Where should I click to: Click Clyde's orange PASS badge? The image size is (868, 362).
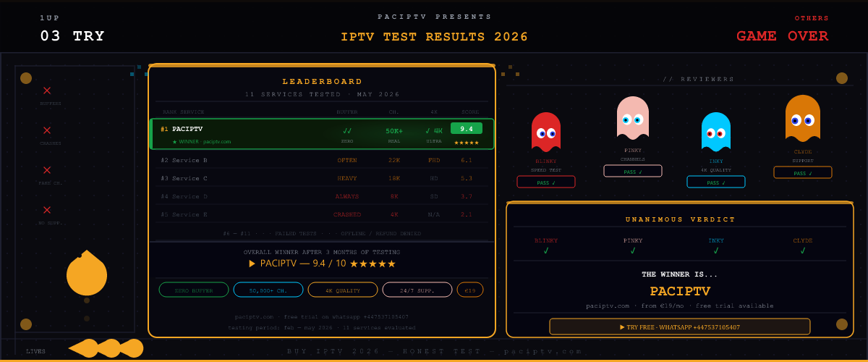[803, 172]
